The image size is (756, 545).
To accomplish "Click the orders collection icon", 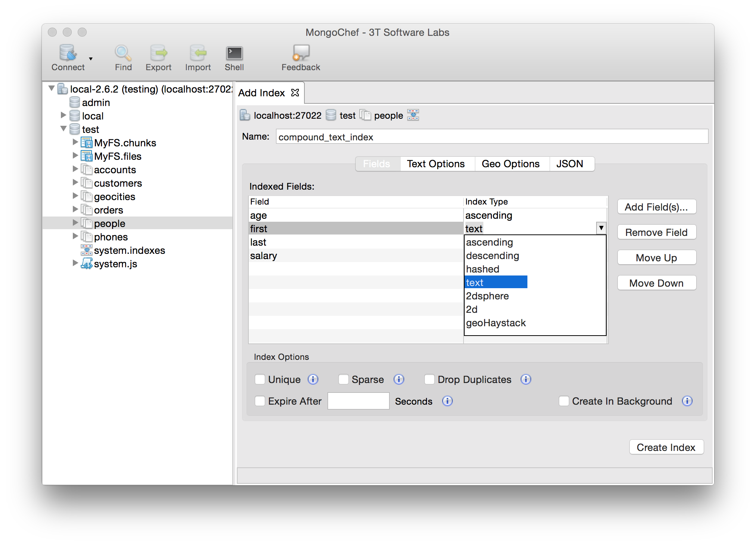I will (87, 210).
